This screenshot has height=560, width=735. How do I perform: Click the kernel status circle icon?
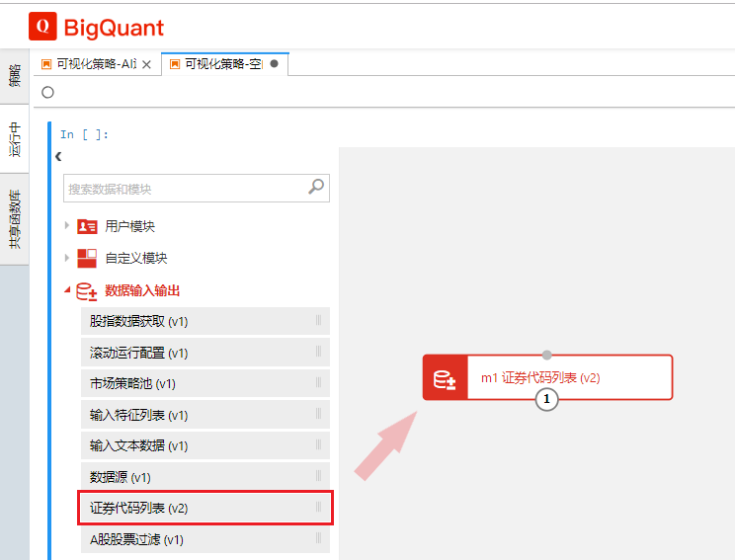click(x=47, y=92)
